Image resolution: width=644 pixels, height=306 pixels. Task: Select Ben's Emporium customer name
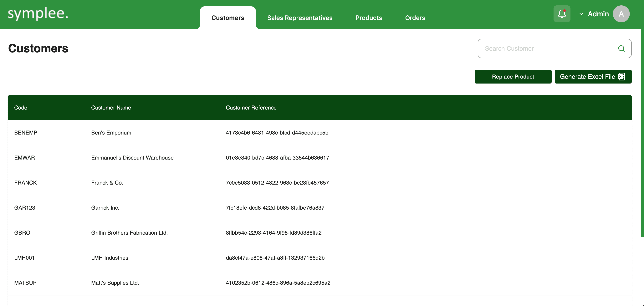111,132
